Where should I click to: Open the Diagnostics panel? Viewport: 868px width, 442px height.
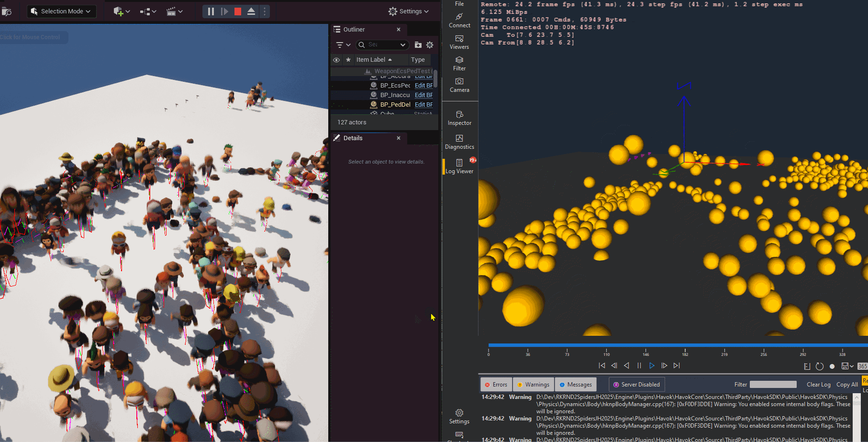coord(459,142)
